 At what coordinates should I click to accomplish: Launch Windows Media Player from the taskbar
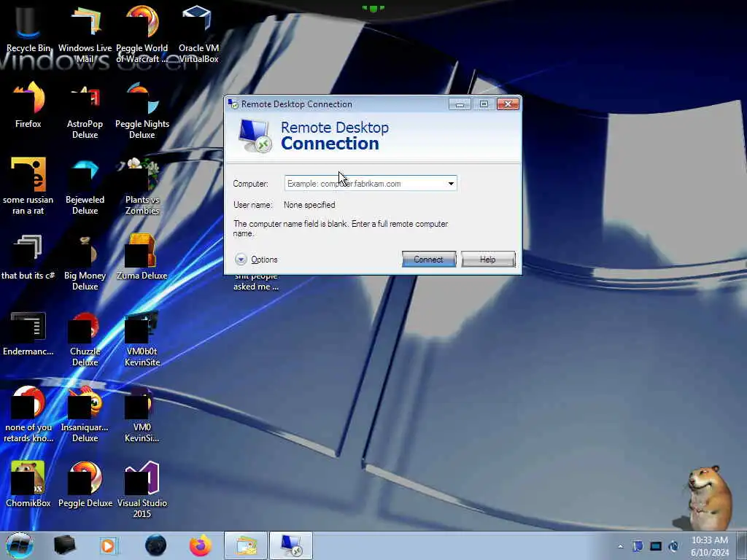tap(108, 545)
